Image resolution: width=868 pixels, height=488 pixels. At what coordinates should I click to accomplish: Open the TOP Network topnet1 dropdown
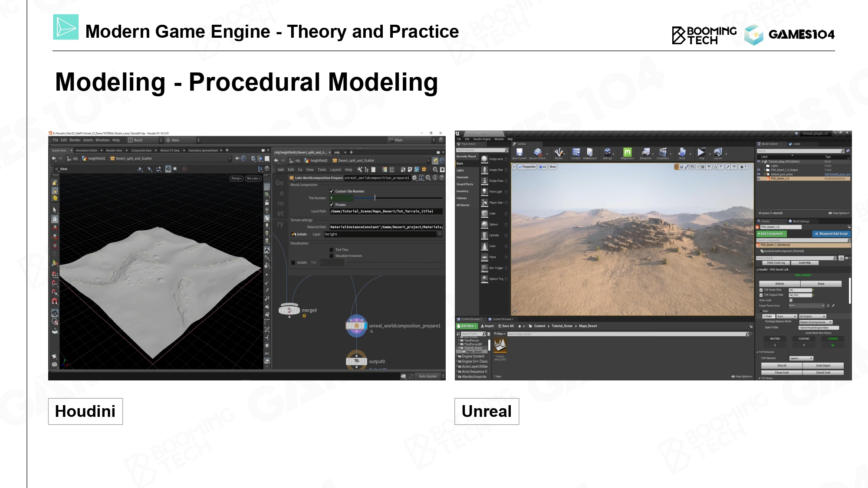point(801,358)
